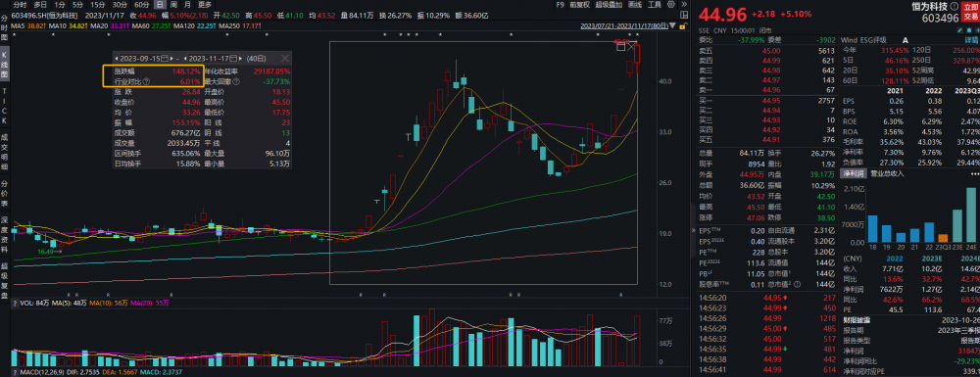Open the three-dot menu beside 营业总收入

tap(974, 174)
